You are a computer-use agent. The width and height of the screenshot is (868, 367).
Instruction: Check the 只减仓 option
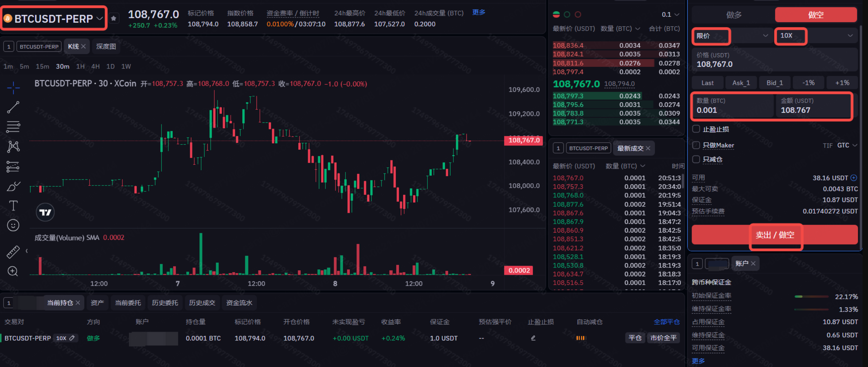(x=696, y=159)
